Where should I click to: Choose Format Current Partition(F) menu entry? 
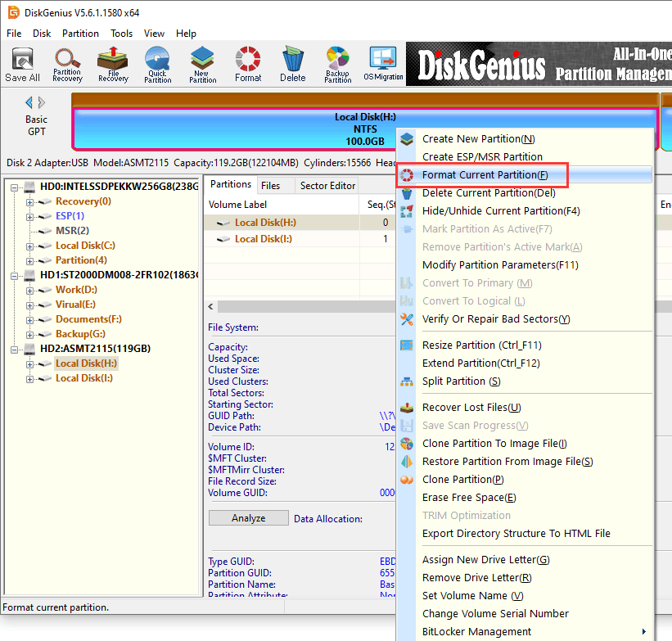pos(485,175)
